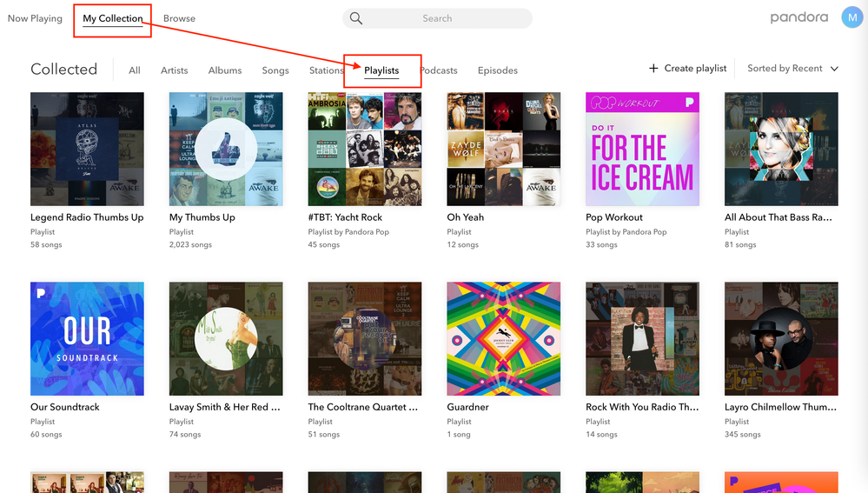Select the Guardner playlist artwork
868x493 pixels.
[x=503, y=338]
